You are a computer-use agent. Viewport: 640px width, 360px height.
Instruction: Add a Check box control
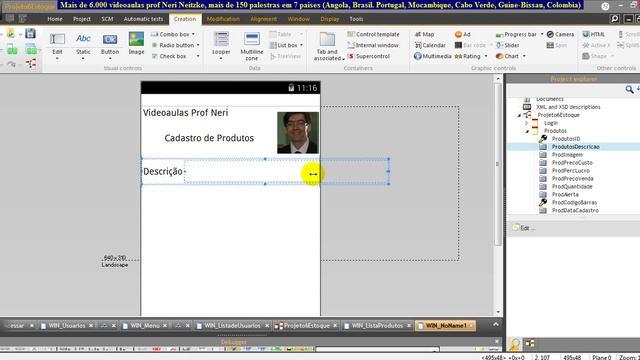tap(169, 56)
